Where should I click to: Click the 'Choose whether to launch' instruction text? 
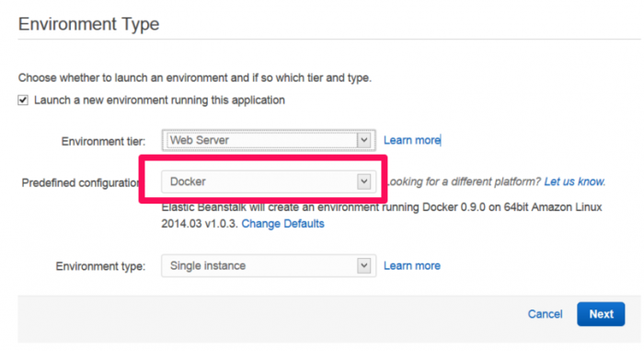pyautogui.click(x=195, y=77)
